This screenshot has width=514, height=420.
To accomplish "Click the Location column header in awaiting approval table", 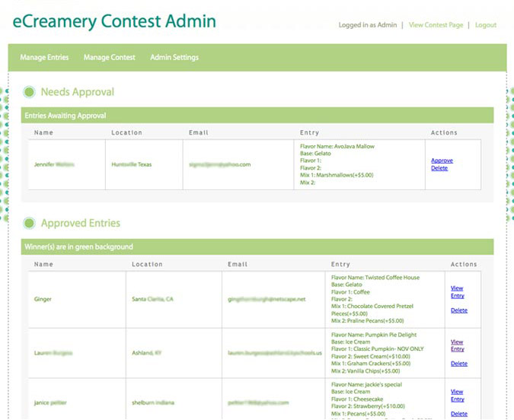I will click(126, 132).
